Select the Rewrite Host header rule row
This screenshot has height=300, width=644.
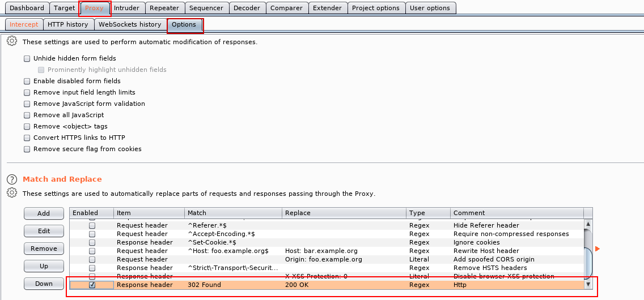pyautogui.click(x=329, y=251)
